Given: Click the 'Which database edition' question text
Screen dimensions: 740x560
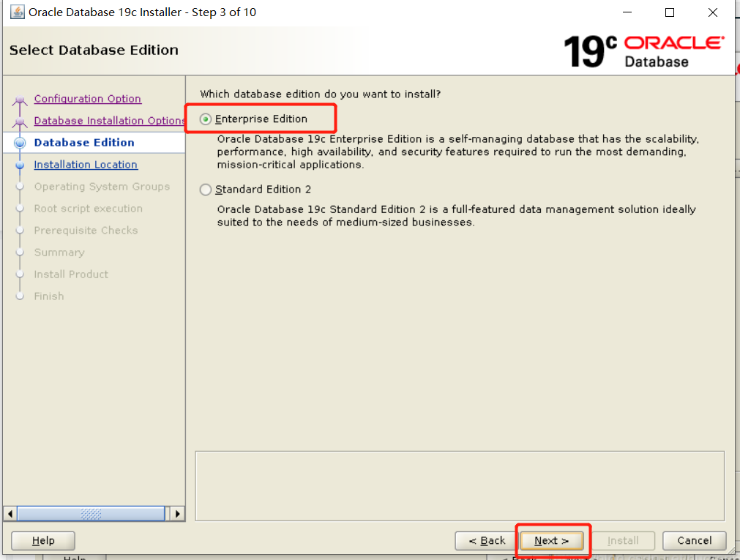Looking at the screenshot, I should tap(320, 94).
